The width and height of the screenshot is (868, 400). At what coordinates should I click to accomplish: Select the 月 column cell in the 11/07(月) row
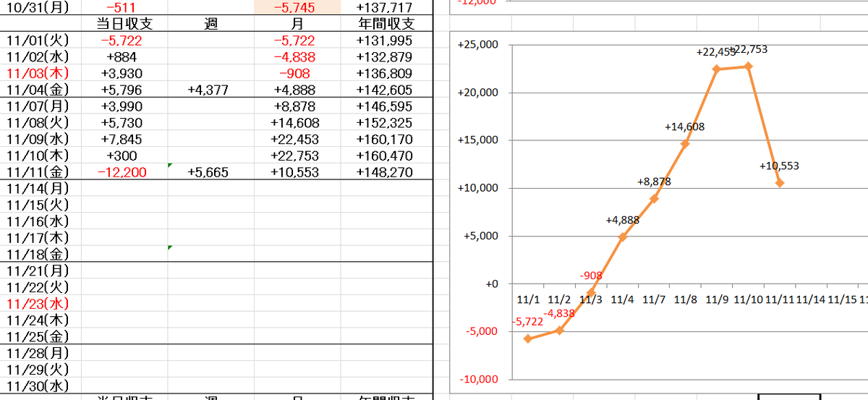tap(297, 106)
